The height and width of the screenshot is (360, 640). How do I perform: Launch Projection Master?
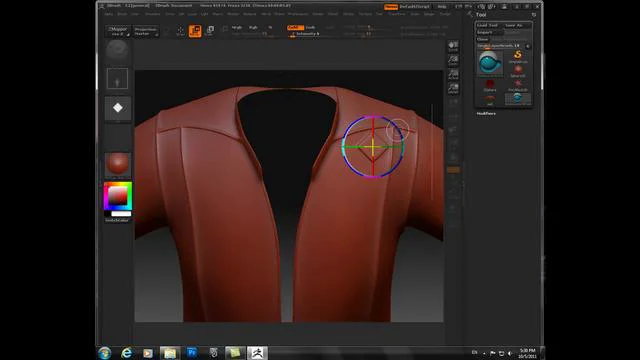[x=146, y=31]
